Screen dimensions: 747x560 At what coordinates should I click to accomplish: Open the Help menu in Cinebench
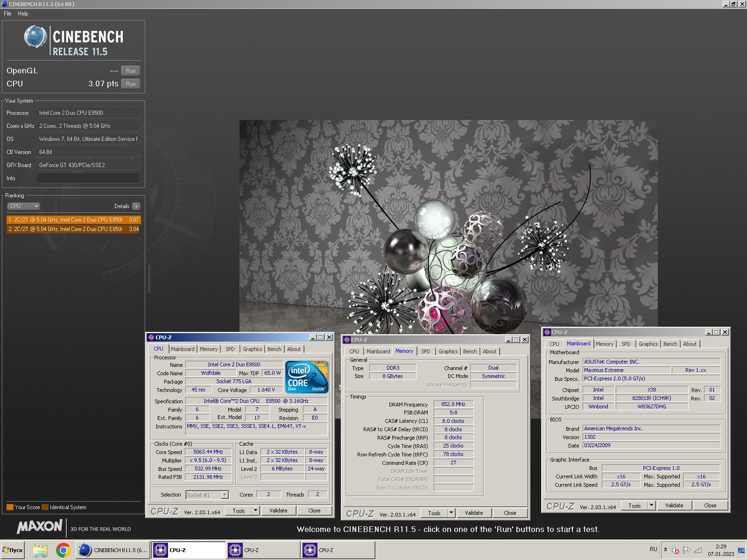(23, 14)
